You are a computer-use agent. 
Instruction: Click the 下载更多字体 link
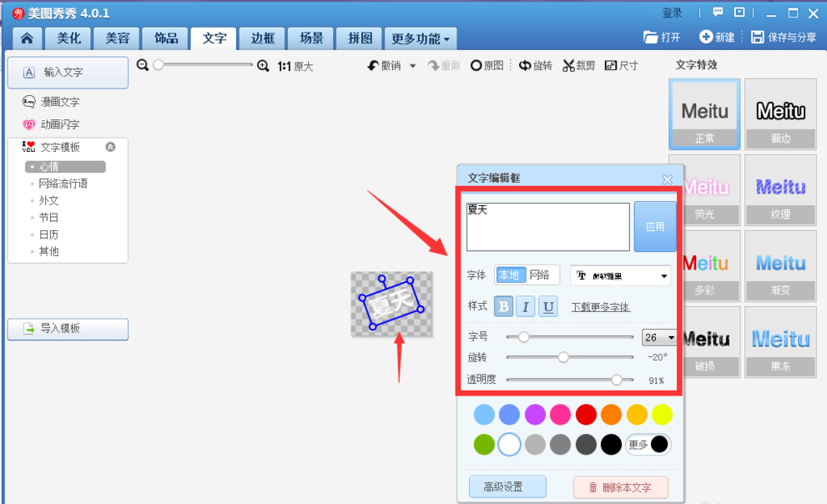pyautogui.click(x=603, y=307)
